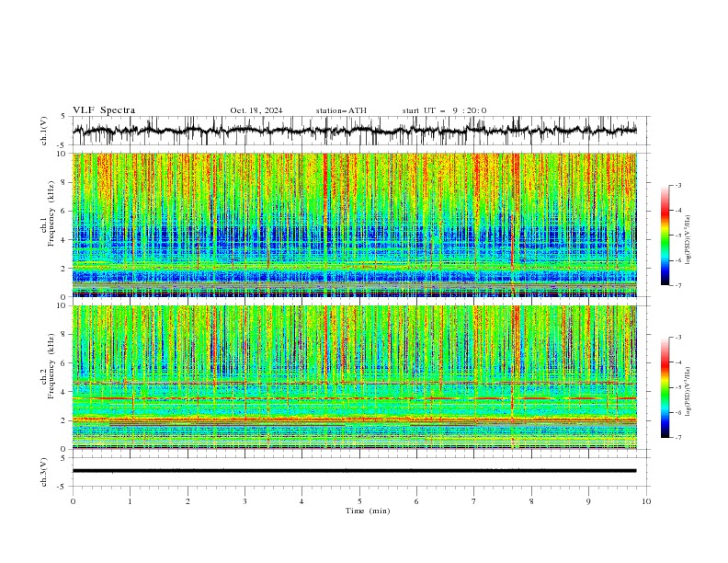Click inside the ch.2 spectrogram panel

click(x=355, y=377)
